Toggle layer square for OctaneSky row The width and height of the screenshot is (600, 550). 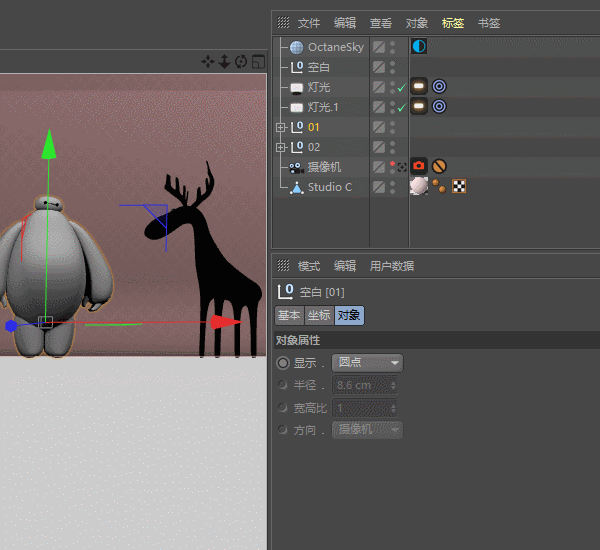click(379, 47)
